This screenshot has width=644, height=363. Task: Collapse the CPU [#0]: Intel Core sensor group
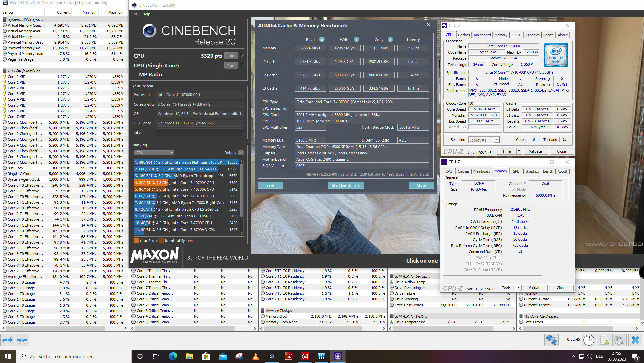[25, 71]
